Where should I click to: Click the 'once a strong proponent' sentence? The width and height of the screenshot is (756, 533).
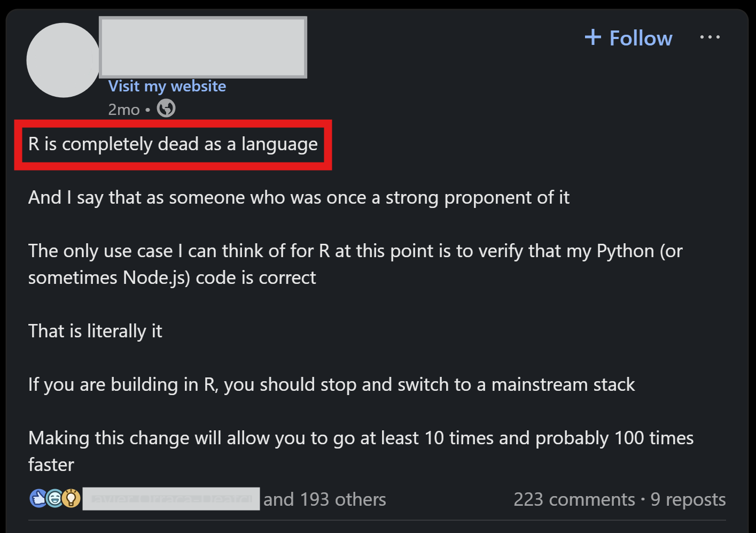pyautogui.click(x=299, y=198)
